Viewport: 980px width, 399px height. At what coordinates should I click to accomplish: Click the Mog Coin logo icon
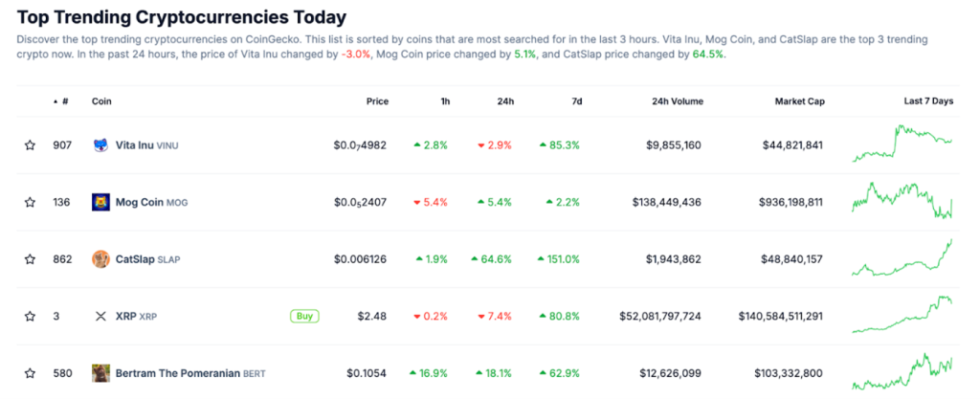(x=100, y=202)
